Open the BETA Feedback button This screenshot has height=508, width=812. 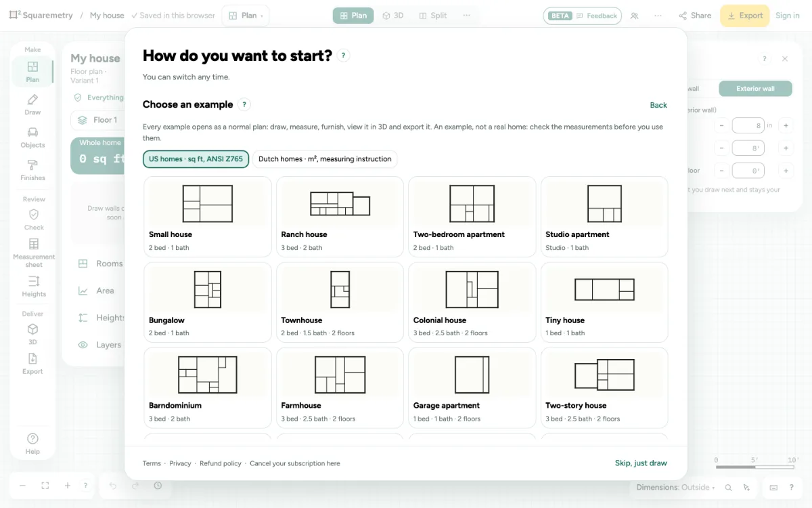583,16
